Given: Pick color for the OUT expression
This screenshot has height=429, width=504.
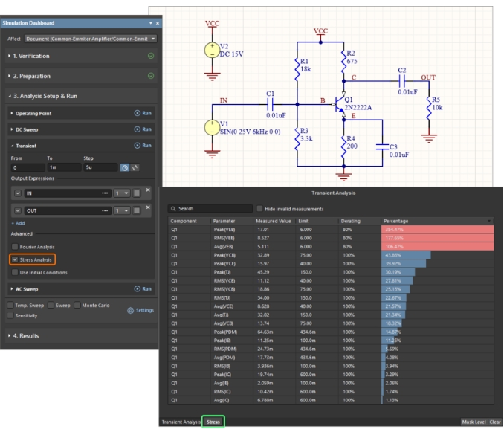Looking at the screenshot, I should click(x=137, y=210).
